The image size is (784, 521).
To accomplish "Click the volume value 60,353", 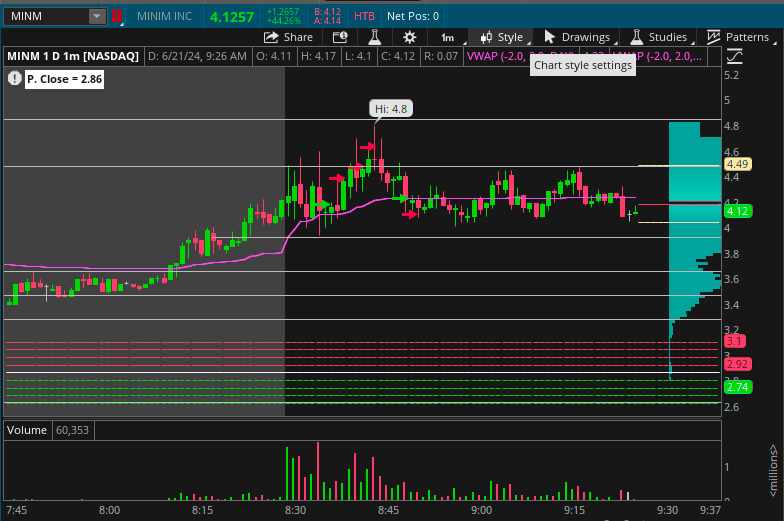I will pyautogui.click(x=72, y=430).
